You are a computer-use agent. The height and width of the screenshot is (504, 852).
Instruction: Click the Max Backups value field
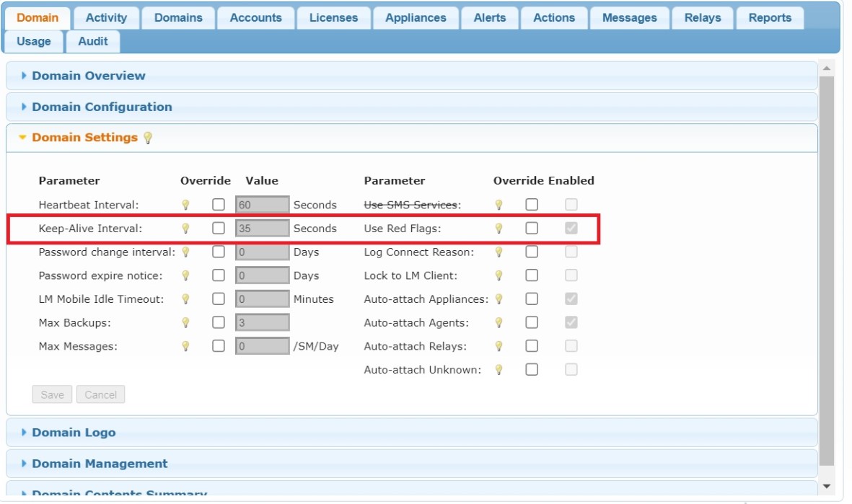[x=263, y=322]
